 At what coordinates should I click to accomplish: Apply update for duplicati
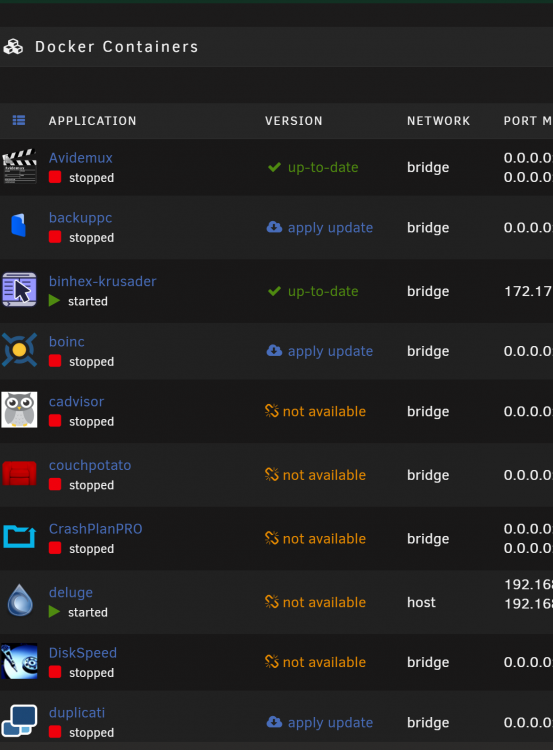[330, 722]
